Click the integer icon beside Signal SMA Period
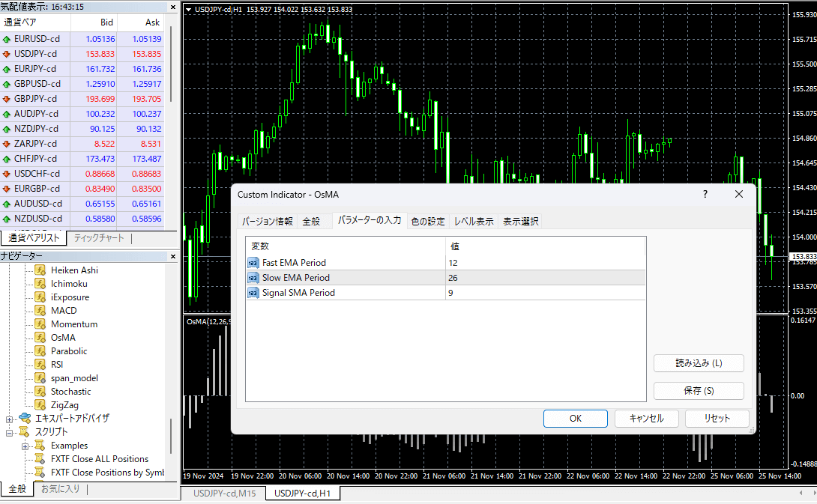The width and height of the screenshot is (817, 504). tap(253, 293)
